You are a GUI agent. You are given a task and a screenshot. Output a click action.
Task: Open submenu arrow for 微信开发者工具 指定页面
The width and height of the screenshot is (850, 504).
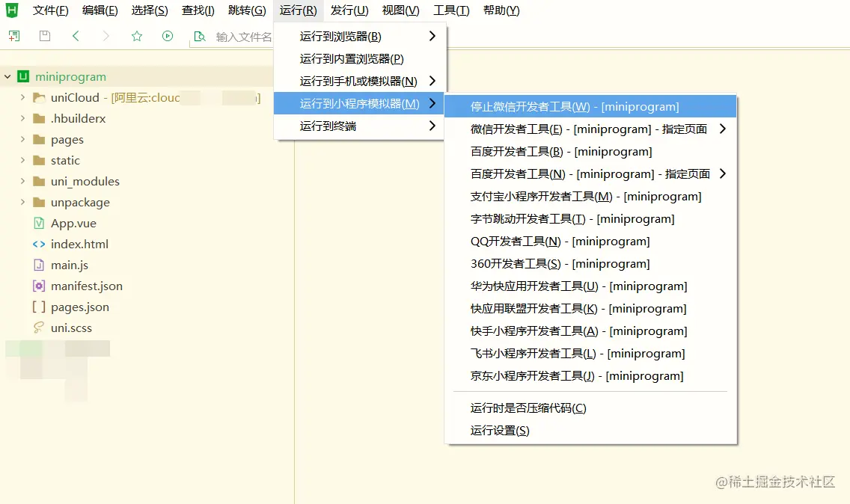pos(723,129)
